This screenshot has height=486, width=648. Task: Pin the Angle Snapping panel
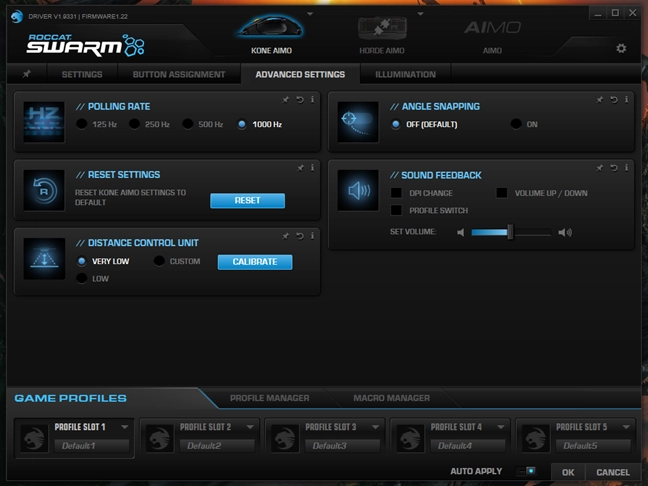(x=600, y=100)
